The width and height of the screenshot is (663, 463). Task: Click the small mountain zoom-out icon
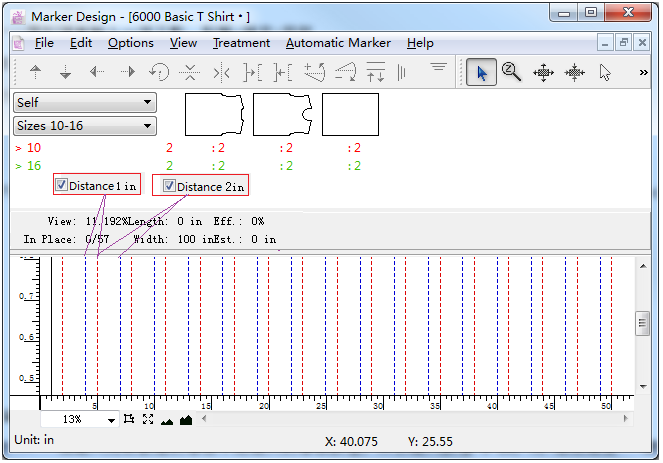click(166, 421)
